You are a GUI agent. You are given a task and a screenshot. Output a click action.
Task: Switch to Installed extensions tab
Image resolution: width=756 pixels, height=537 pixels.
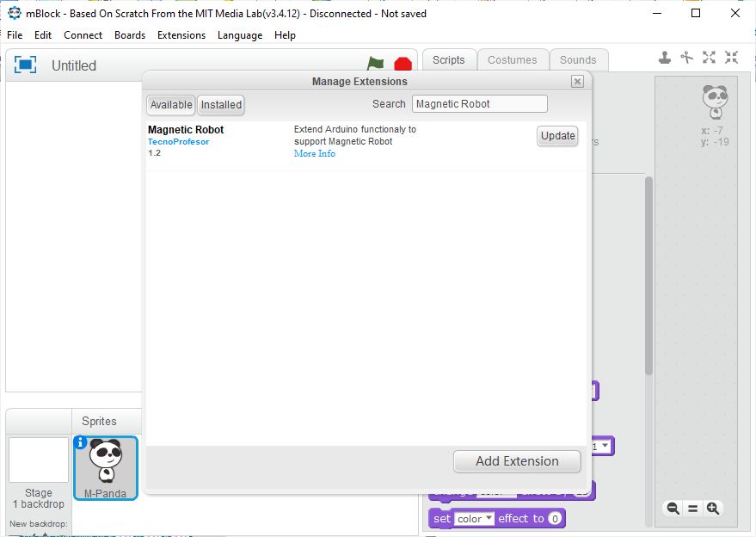click(x=221, y=105)
